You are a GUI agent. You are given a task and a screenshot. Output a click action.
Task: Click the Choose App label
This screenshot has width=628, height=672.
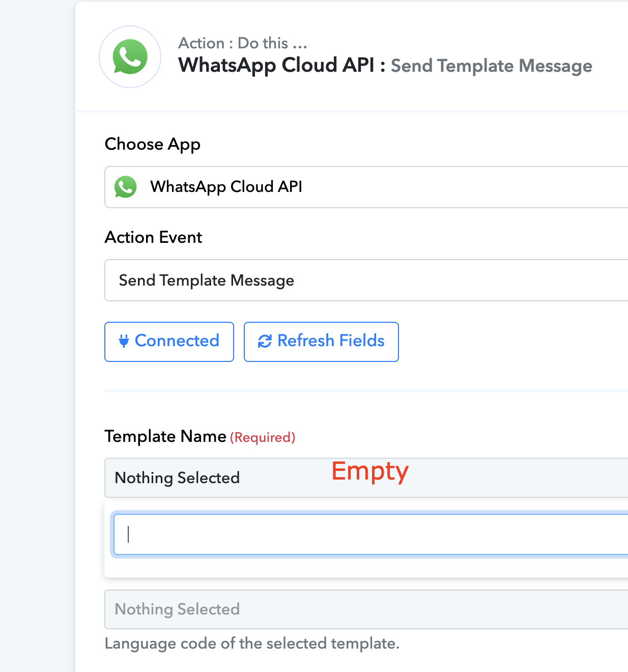click(153, 145)
